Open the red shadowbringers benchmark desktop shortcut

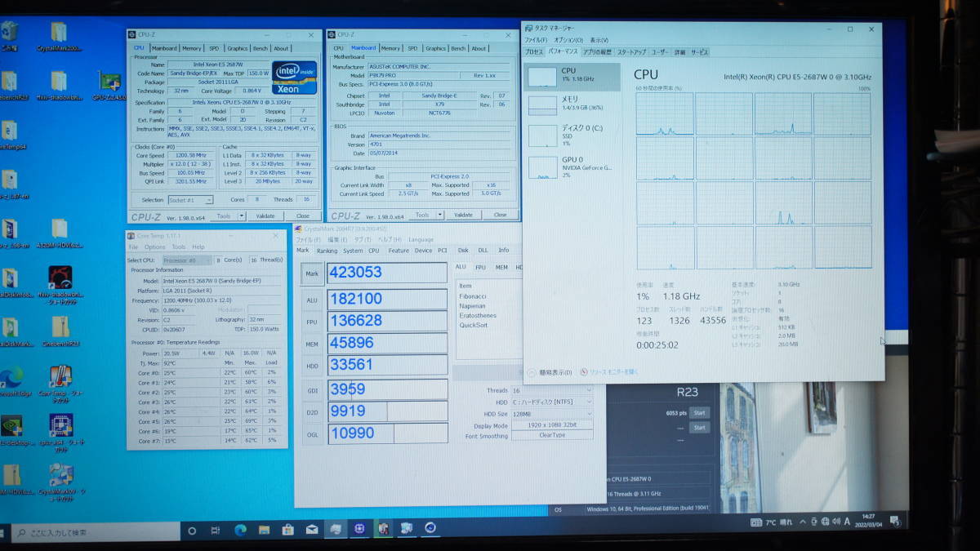pos(60,282)
